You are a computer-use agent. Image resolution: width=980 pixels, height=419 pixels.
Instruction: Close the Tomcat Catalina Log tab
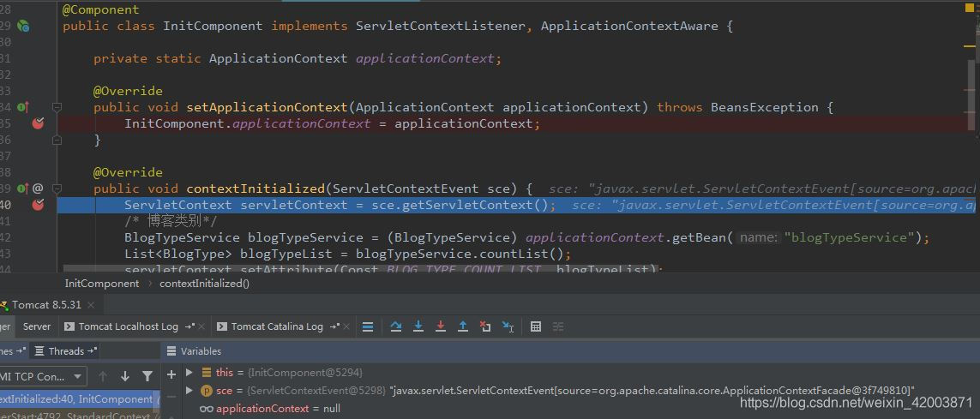(x=347, y=326)
